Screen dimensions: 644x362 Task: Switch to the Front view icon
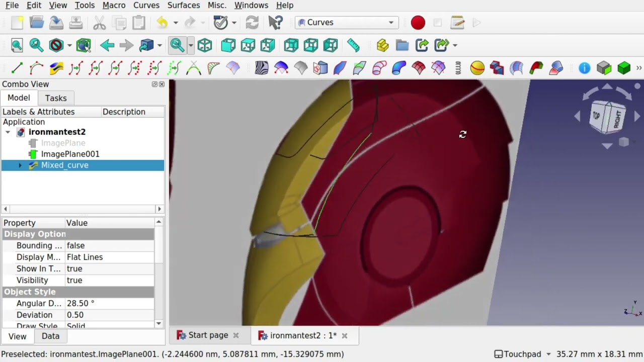228,45
